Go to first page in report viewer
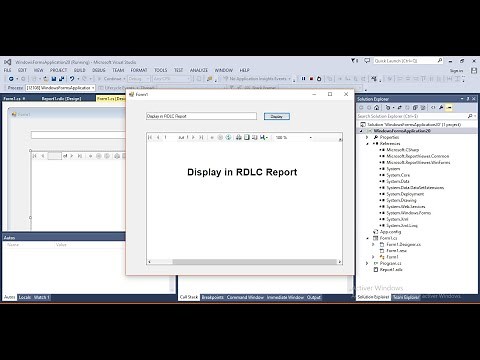Image resolution: width=480 pixels, height=360 pixels. pyautogui.click(x=150, y=137)
